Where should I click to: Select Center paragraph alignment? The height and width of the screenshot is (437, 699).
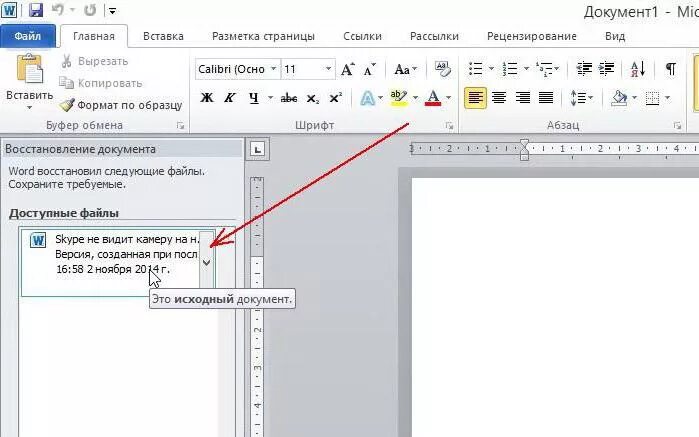(x=499, y=98)
